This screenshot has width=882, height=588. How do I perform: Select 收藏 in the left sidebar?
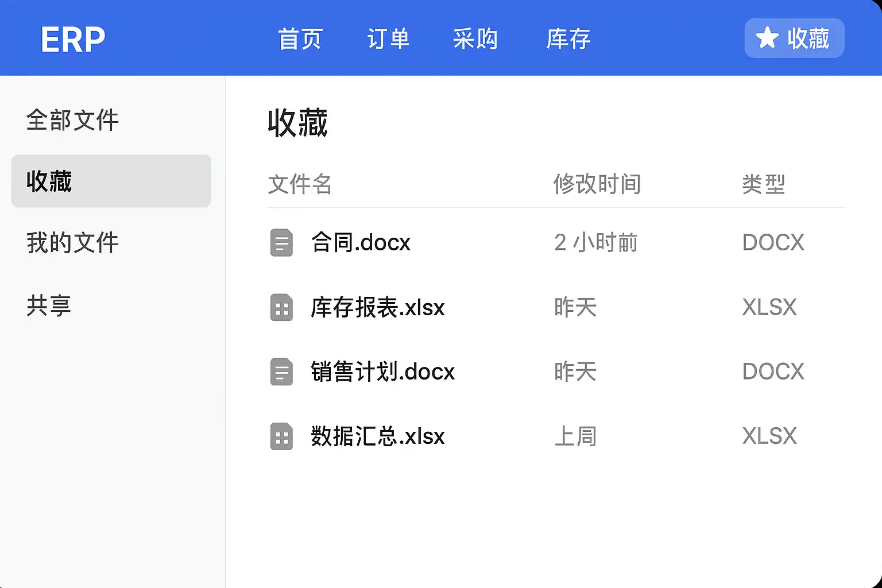point(111,181)
